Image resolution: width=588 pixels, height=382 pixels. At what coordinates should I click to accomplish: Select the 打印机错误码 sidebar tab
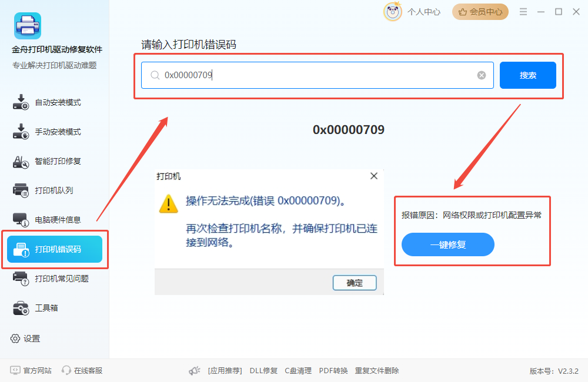55,249
